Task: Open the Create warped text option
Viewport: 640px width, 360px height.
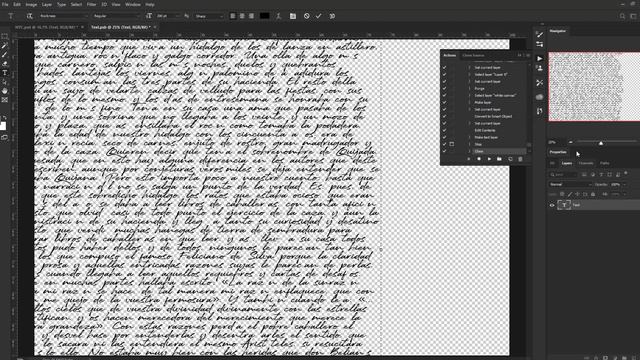Action: [278, 16]
